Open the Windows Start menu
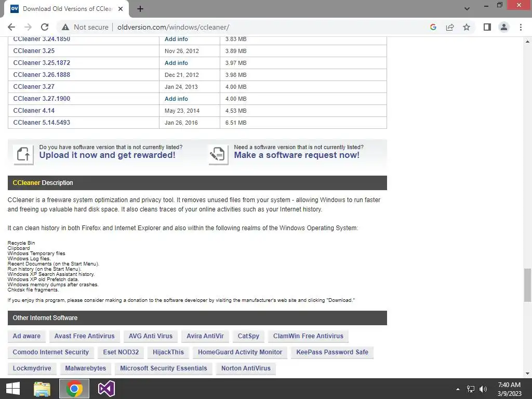 [x=13, y=389]
